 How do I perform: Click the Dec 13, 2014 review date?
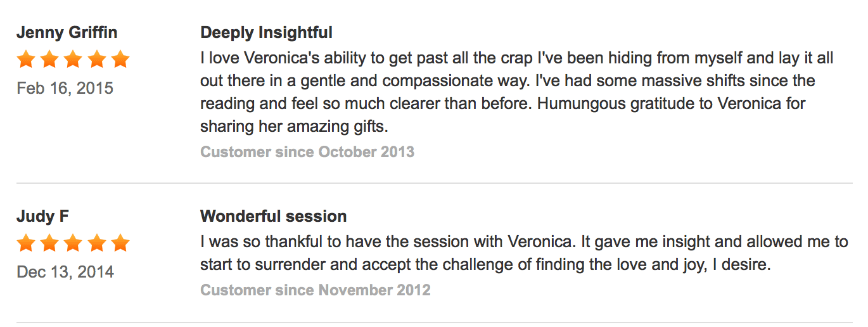click(65, 272)
